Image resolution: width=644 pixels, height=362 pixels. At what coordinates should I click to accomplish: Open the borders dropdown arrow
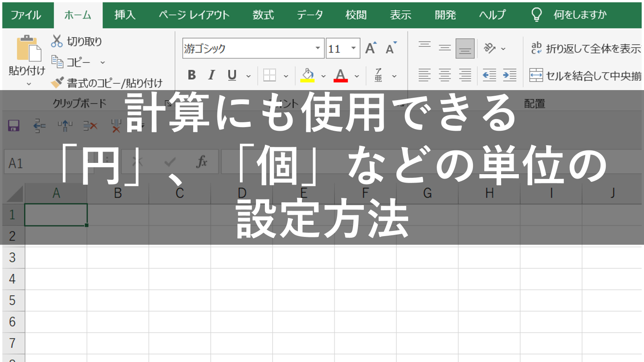[286, 76]
